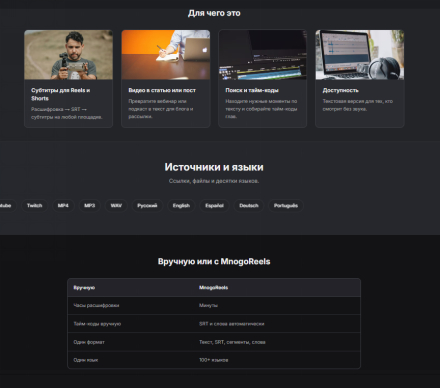Click the 'Находите нужные моменты по тексту' description
Viewport: 440px width, 388px height.
click(261, 109)
